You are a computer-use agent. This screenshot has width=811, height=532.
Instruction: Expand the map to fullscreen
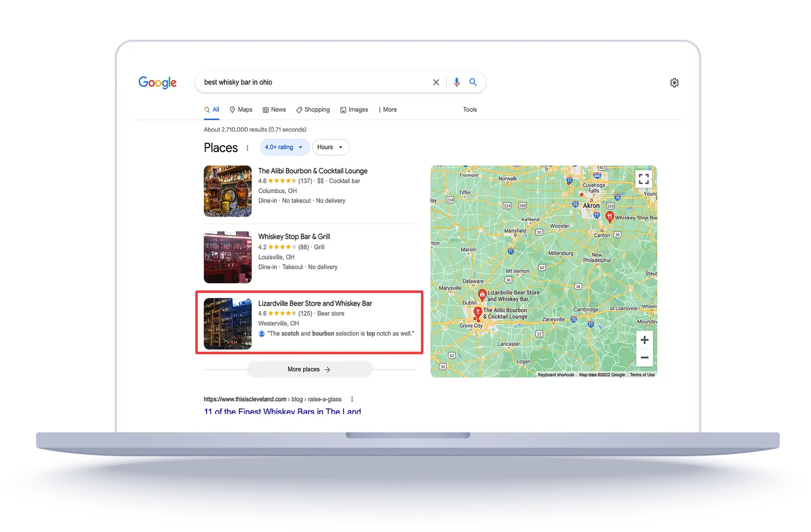644,179
